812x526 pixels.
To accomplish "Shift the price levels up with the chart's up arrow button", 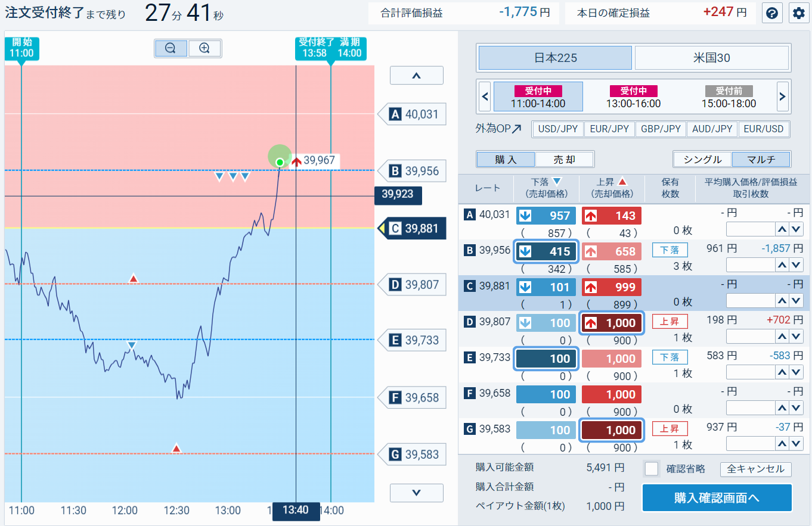I will 417,76.
